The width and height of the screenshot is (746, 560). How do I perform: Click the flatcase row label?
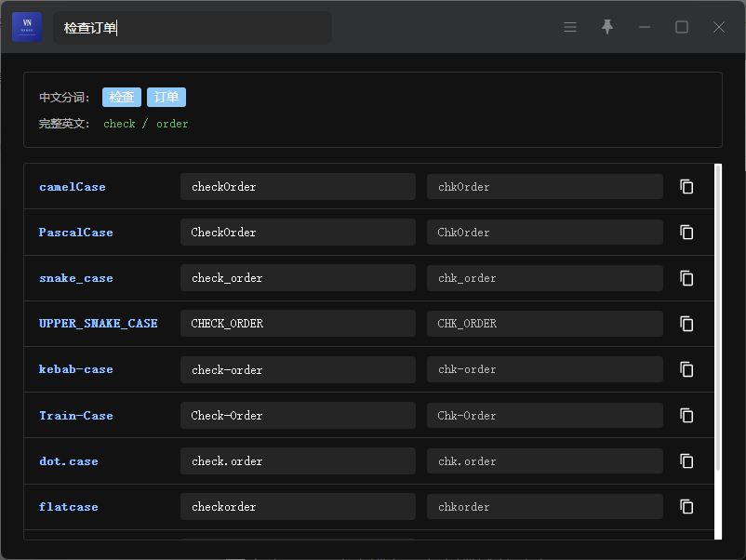pyautogui.click(x=69, y=507)
